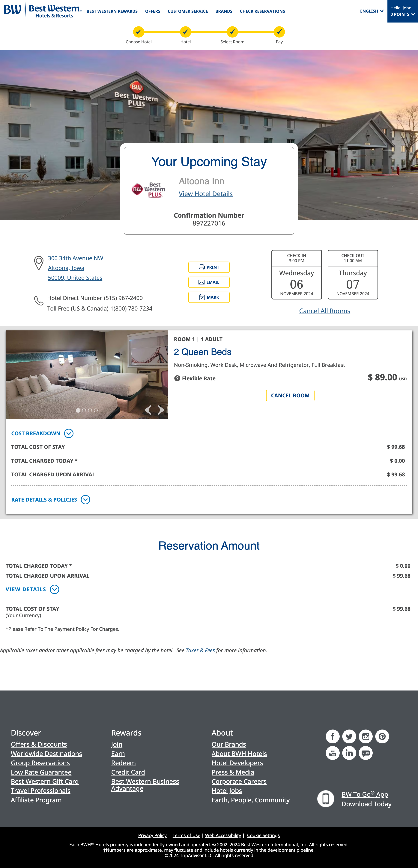Open the Cancel All Rooms link
The height and width of the screenshot is (868, 418).
click(x=324, y=311)
